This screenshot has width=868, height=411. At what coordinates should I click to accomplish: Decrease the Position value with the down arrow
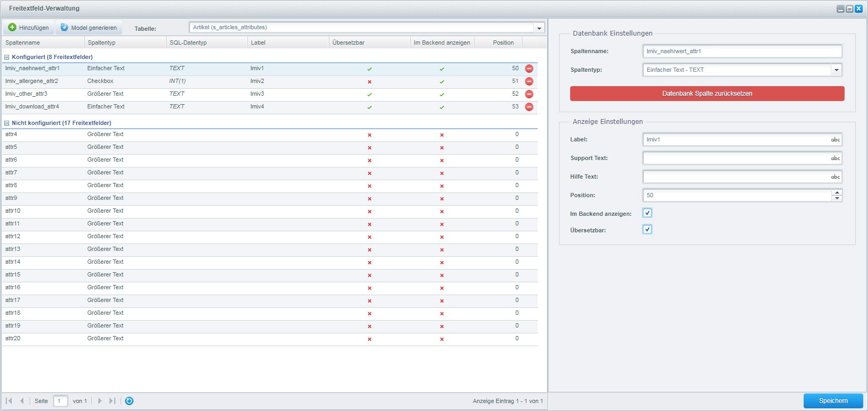pyautogui.click(x=837, y=198)
